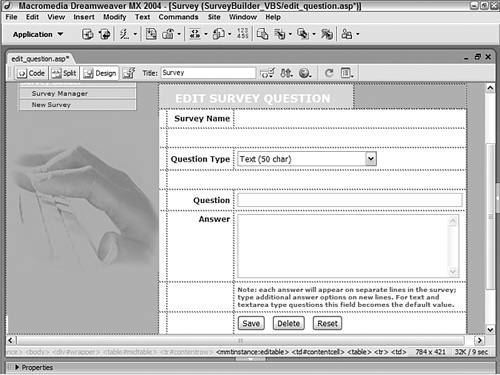Click the vertical scrollbar down arrow
The image size is (500, 375).
pos(490,330)
